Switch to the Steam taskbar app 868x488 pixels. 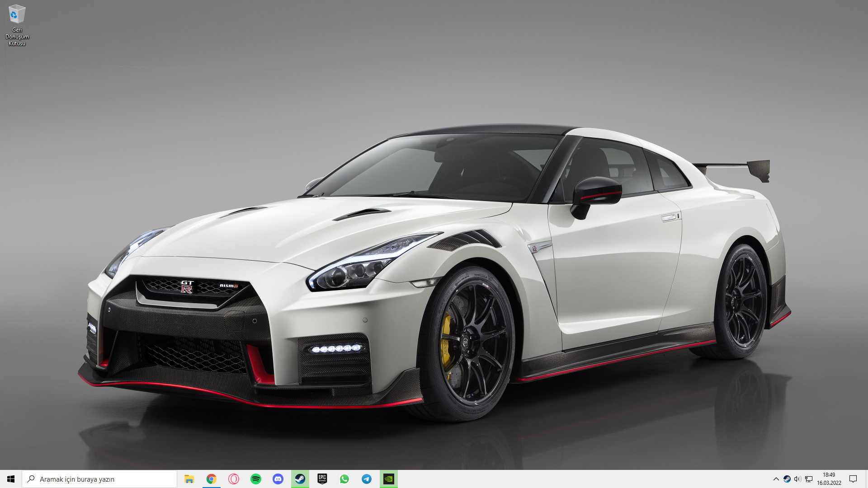(x=300, y=479)
